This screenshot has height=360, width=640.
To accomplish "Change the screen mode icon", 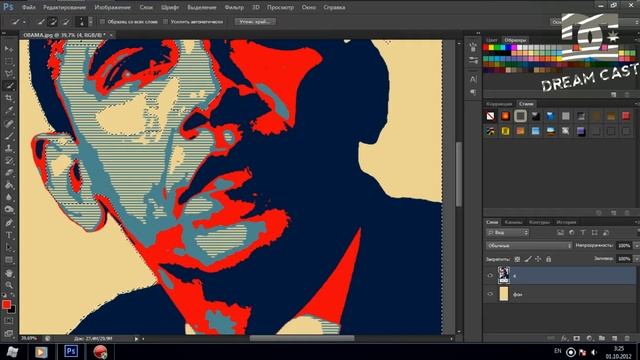I will 9,333.
